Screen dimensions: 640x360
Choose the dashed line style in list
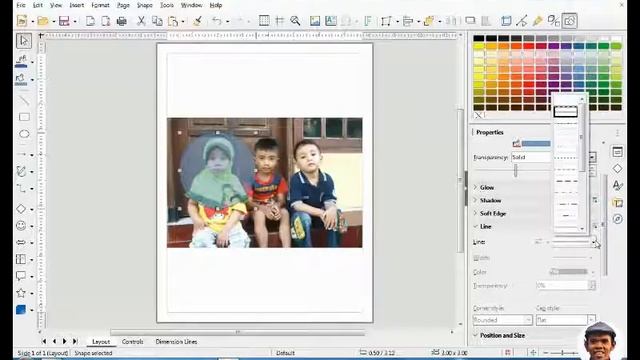pos(567,181)
